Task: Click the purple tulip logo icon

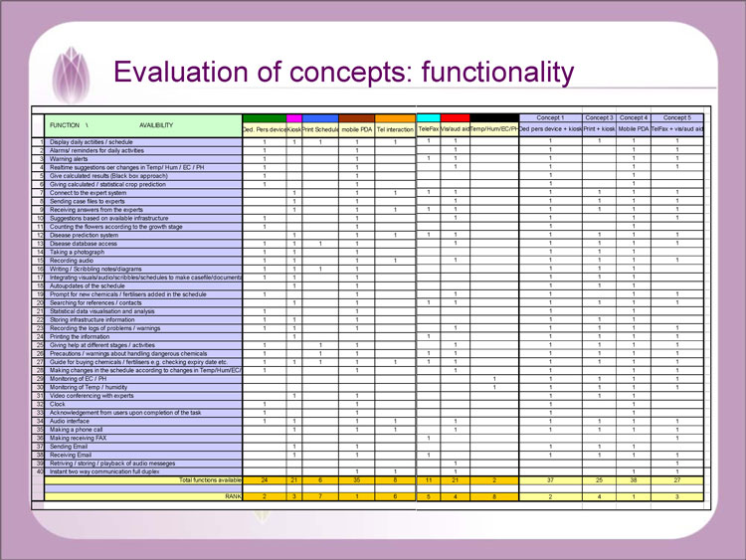Action: 71,74
